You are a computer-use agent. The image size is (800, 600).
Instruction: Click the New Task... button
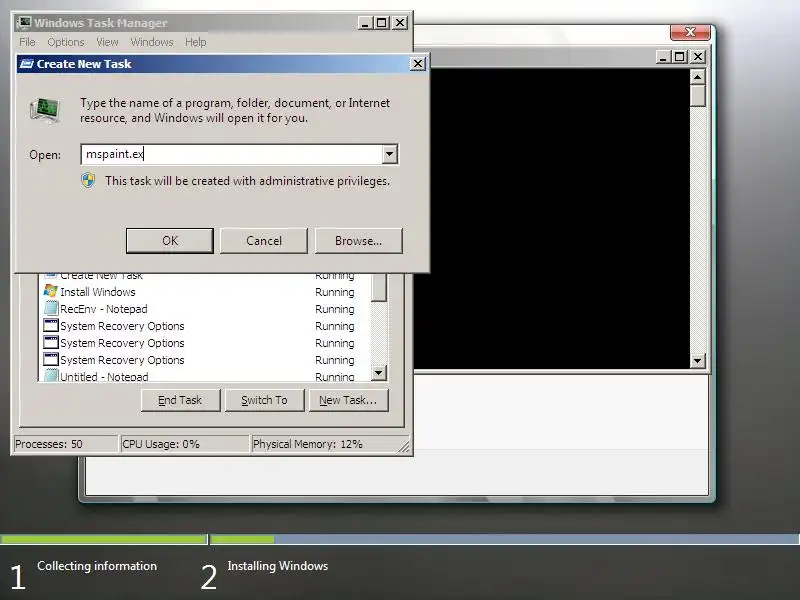pos(348,400)
